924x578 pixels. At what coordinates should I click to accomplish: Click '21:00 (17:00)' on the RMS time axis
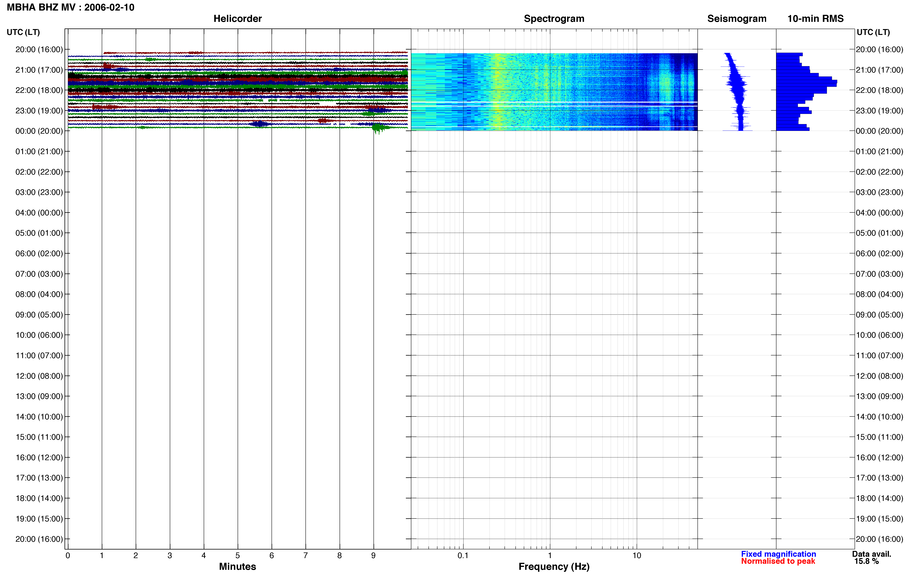[x=880, y=70]
